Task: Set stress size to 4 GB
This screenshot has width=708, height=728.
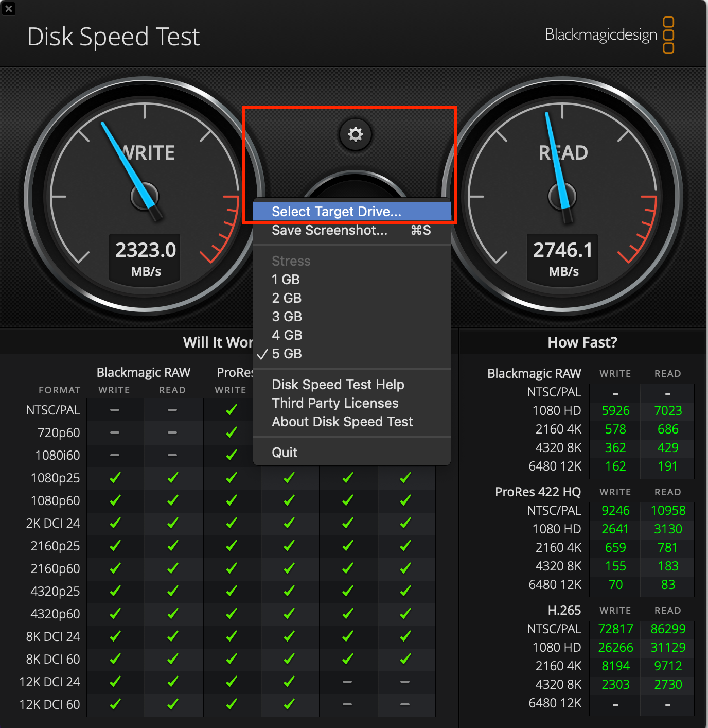Action: 352,335
